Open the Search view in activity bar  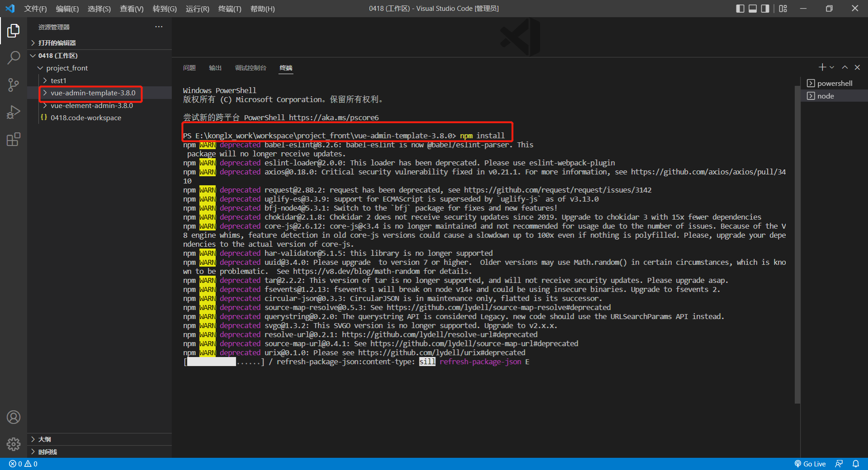[x=14, y=57]
